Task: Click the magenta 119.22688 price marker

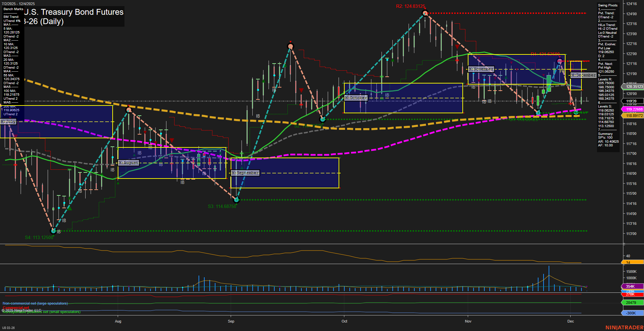Action: (x=633, y=109)
